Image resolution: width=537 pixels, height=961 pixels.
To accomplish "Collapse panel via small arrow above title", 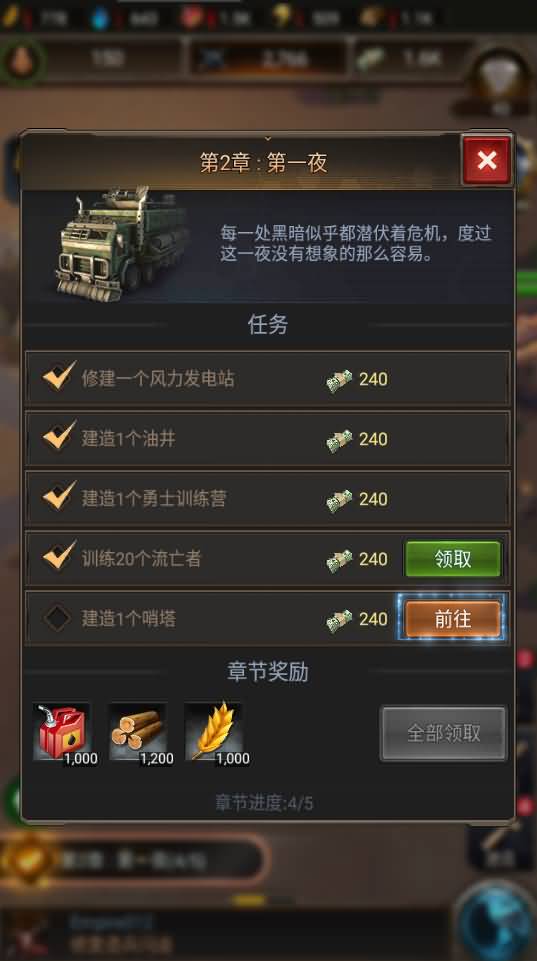I will pos(268,139).
